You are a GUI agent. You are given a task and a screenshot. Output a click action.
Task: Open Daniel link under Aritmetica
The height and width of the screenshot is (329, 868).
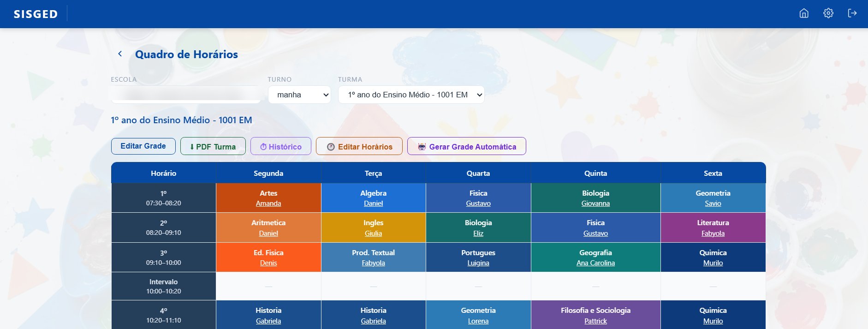click(268, 233)
